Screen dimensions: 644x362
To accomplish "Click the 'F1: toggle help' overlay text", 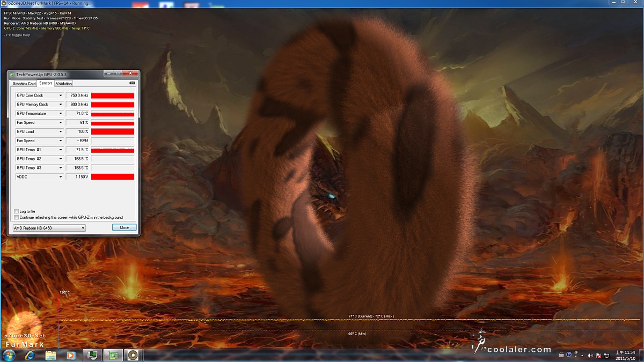I will point(17,35).
